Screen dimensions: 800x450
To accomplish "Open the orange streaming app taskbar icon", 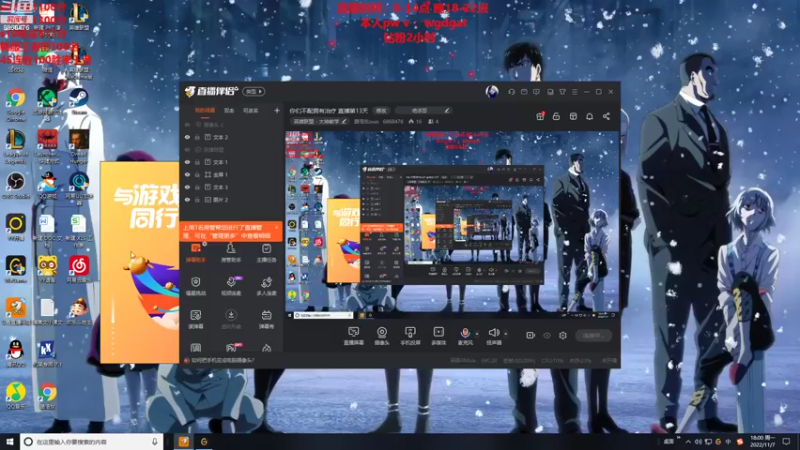I will tap(184, 441).
